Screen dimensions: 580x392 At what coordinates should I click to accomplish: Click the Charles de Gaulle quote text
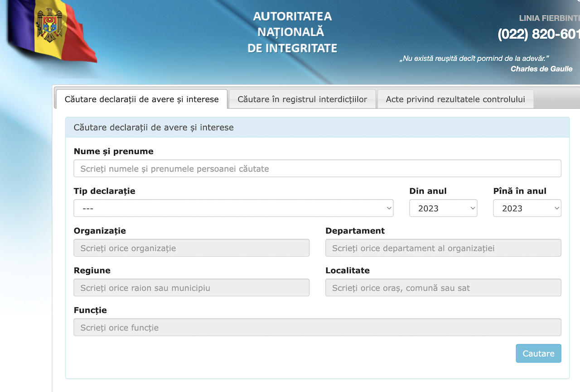(474, 59)
